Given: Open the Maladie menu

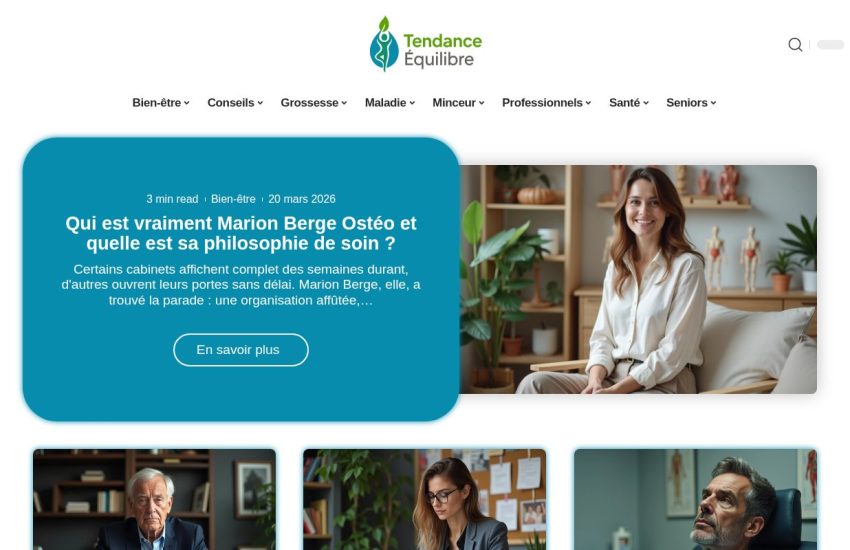Looking at the screenshot, I should click(390, 102).
